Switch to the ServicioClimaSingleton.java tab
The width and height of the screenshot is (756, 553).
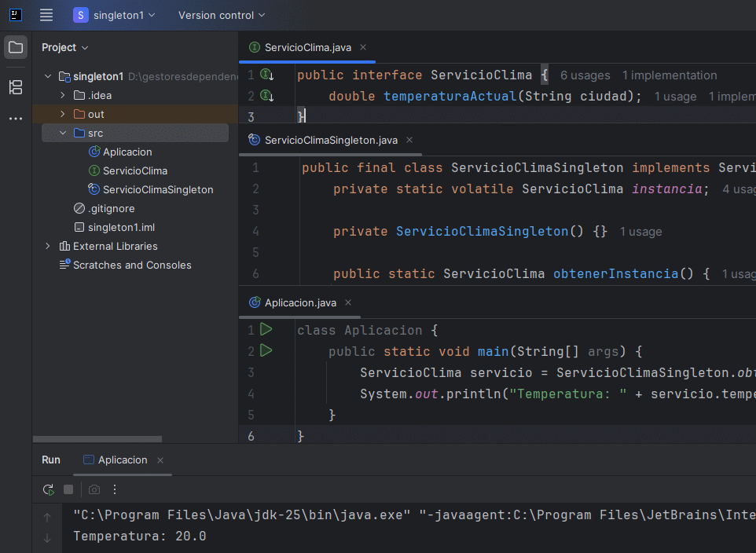tap(330, 141)
